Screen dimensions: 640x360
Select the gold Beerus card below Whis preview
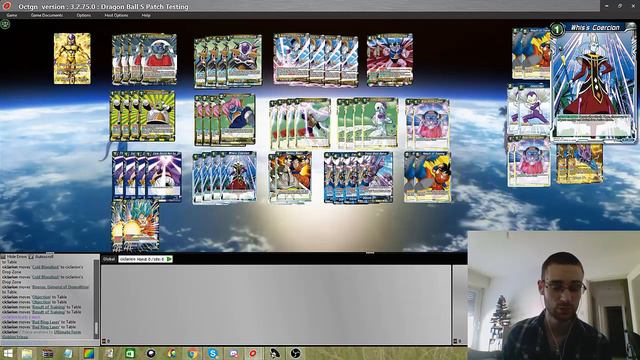click(580, 163)
